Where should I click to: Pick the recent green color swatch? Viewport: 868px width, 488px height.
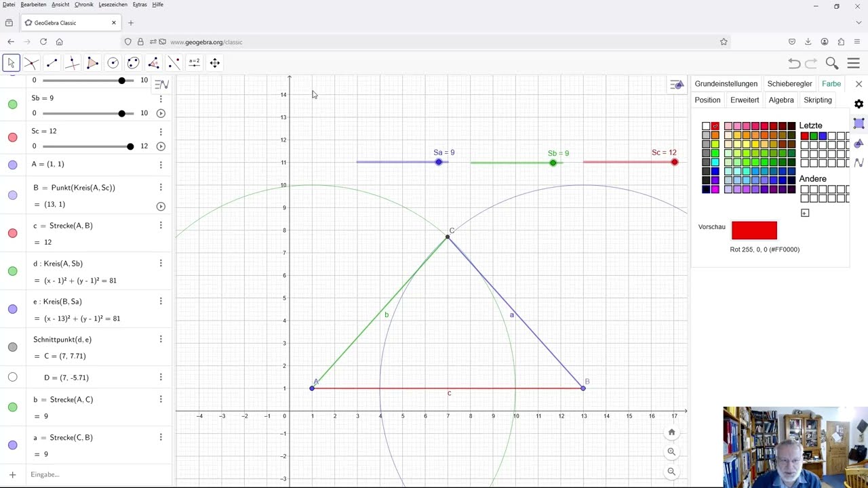click(813, 136)
